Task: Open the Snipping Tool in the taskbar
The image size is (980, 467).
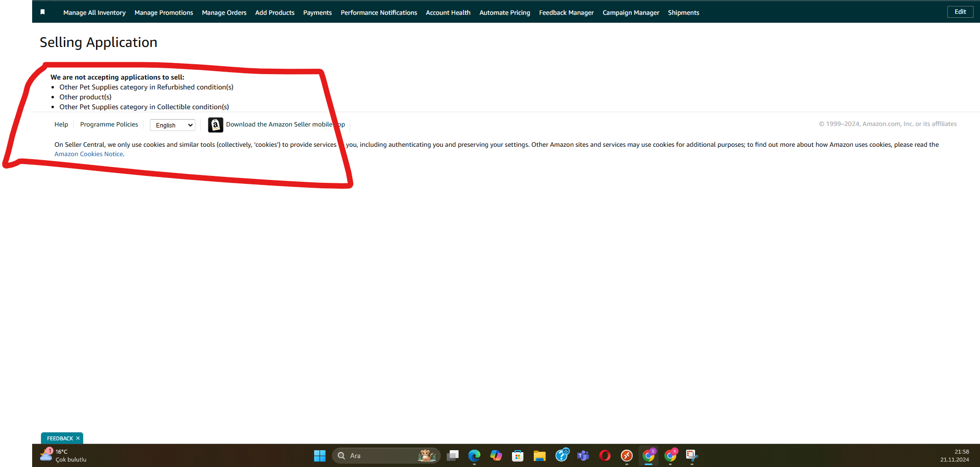Action: [692, 456]
